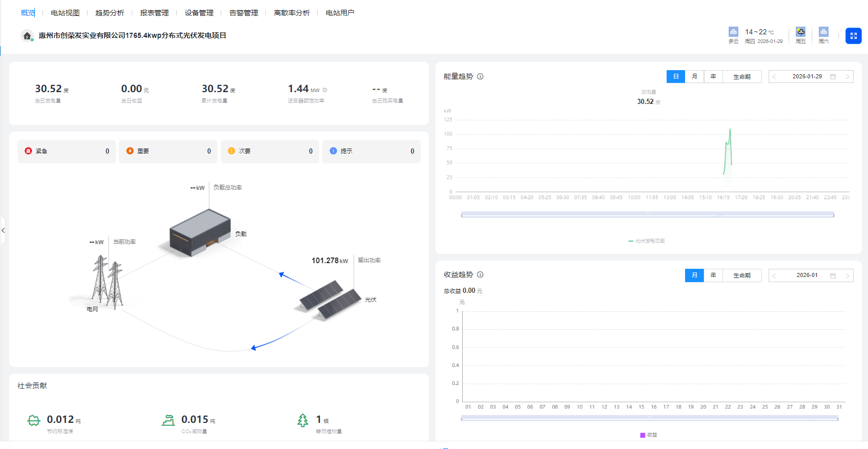Screen dimensions: 868x449
Task: Go to previous day in energy trend
Action: click(x=774, y=77)
